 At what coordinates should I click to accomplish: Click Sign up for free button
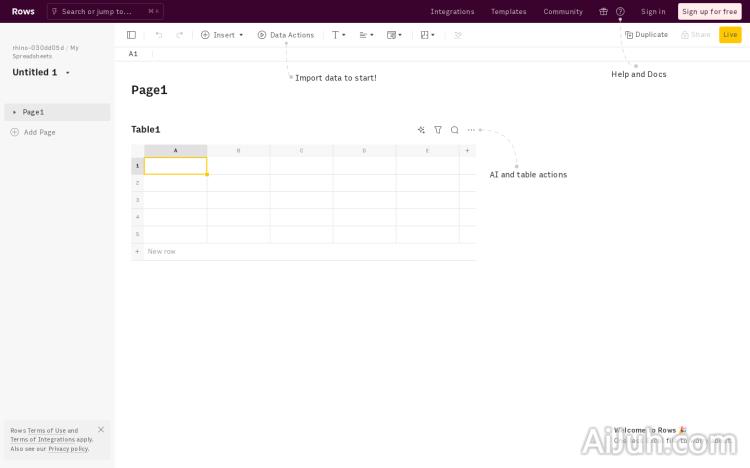pyautogui.click(x=709, y=12)
